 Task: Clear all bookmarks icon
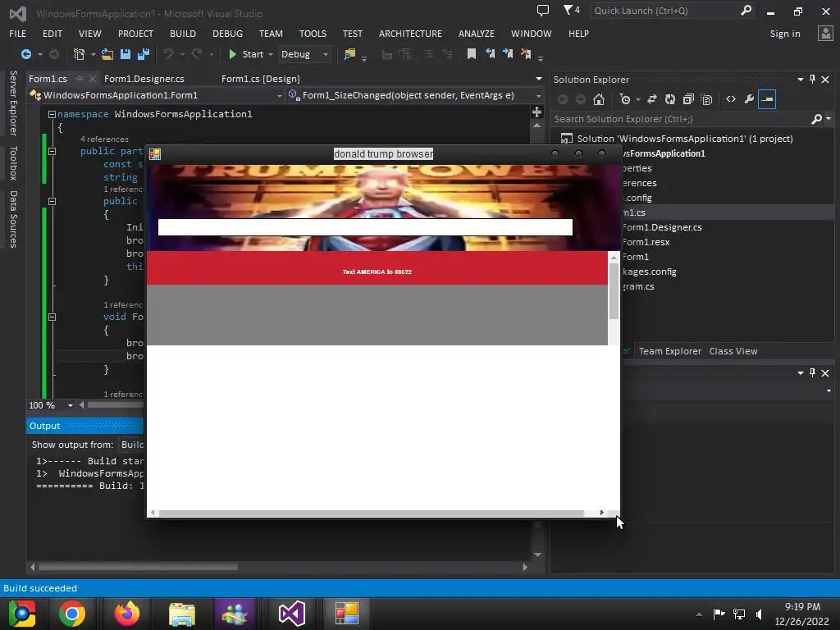pyautogui.click(x=526, y=54)
